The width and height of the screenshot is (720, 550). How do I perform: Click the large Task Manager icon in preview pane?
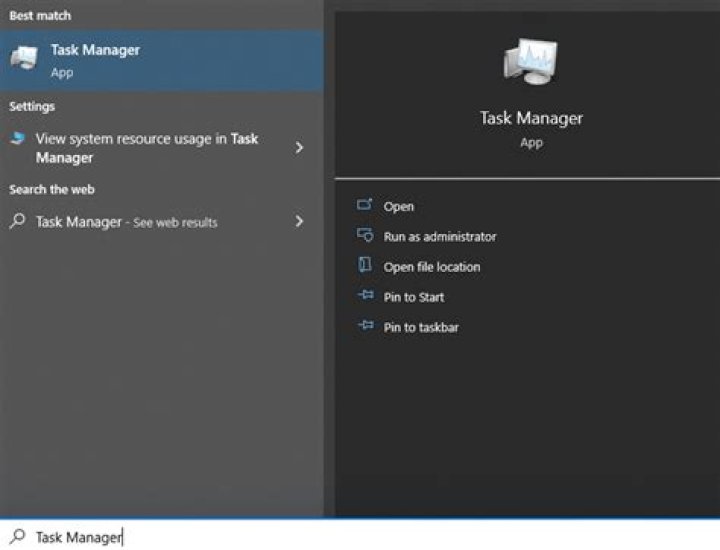tap(530, 64)
